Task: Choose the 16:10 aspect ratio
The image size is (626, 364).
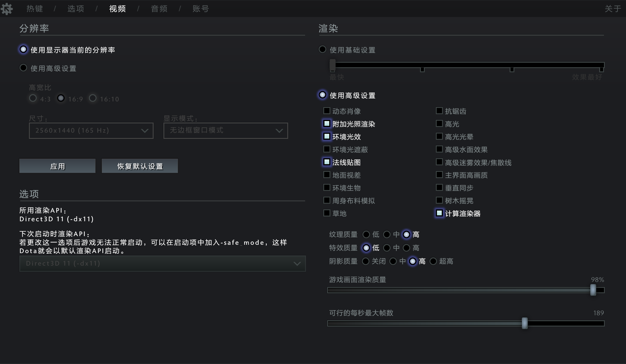Action: pyautogui.click(x=93, y=98)
